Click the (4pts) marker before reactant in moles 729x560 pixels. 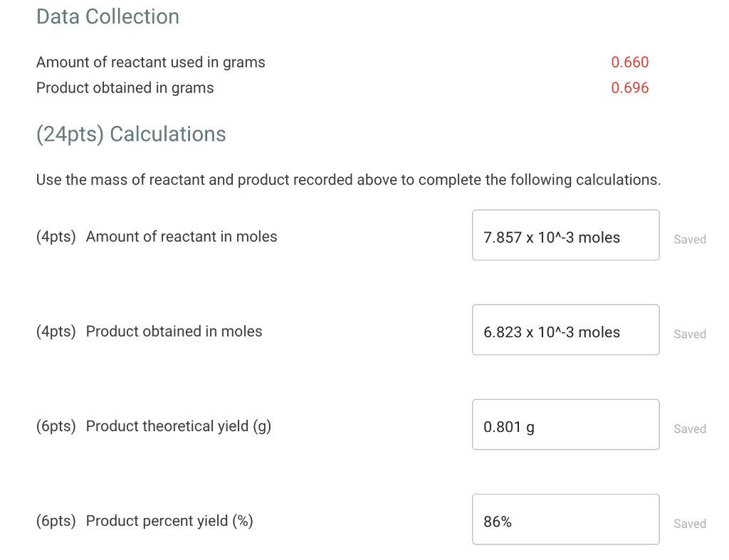56,236
